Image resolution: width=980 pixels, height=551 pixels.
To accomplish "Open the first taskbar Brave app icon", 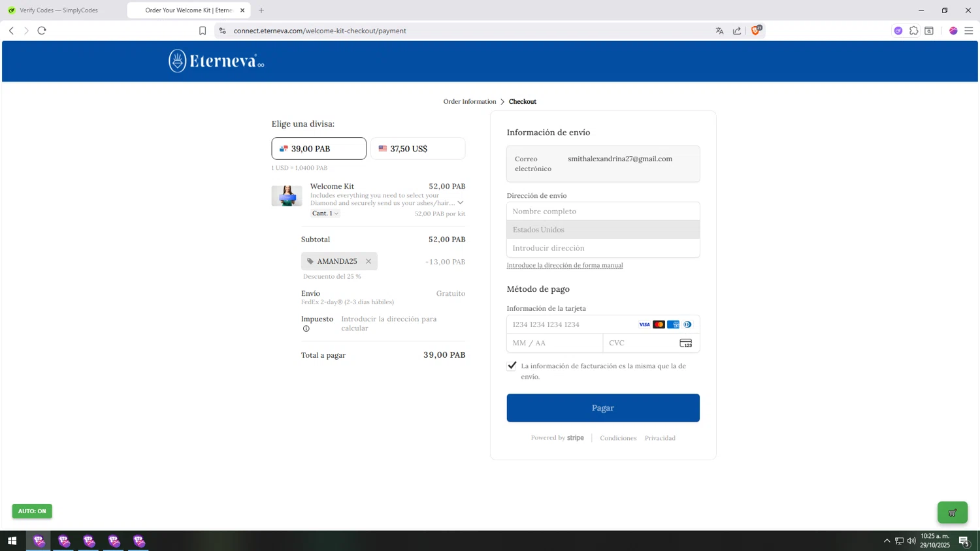I will [39, 541].
